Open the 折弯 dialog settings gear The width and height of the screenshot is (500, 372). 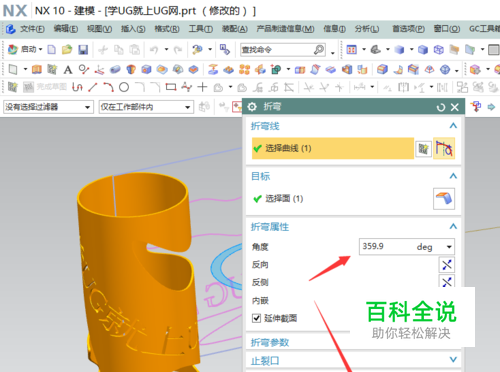252,107
